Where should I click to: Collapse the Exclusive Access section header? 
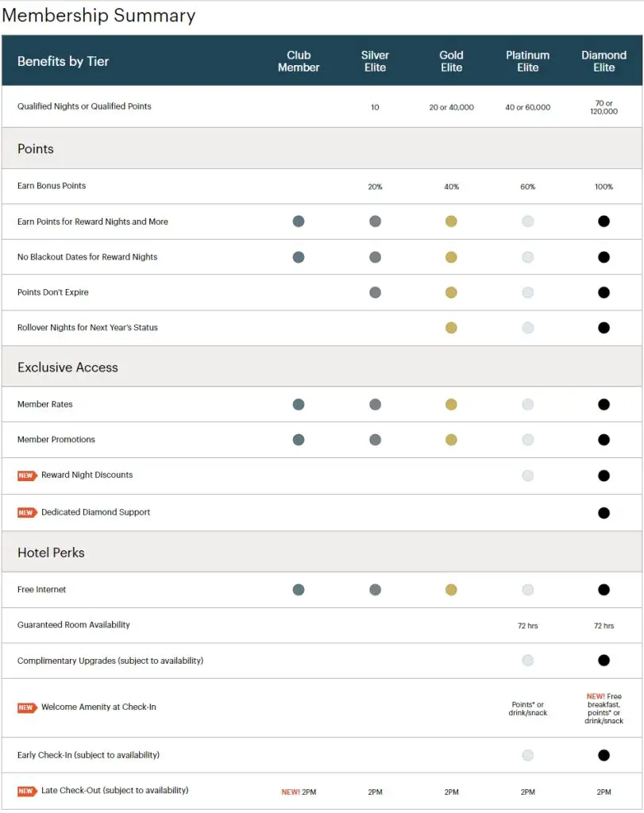point(67,368)
